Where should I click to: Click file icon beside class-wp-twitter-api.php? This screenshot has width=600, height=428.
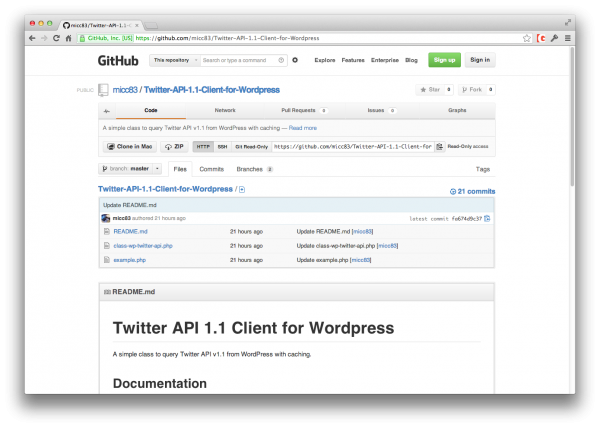point(107,246)
